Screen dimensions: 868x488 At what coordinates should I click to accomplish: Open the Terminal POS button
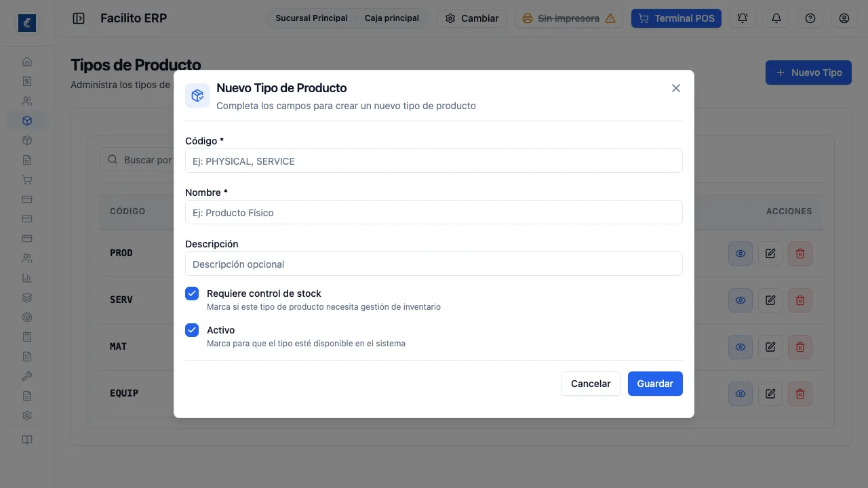coord(677,18)
